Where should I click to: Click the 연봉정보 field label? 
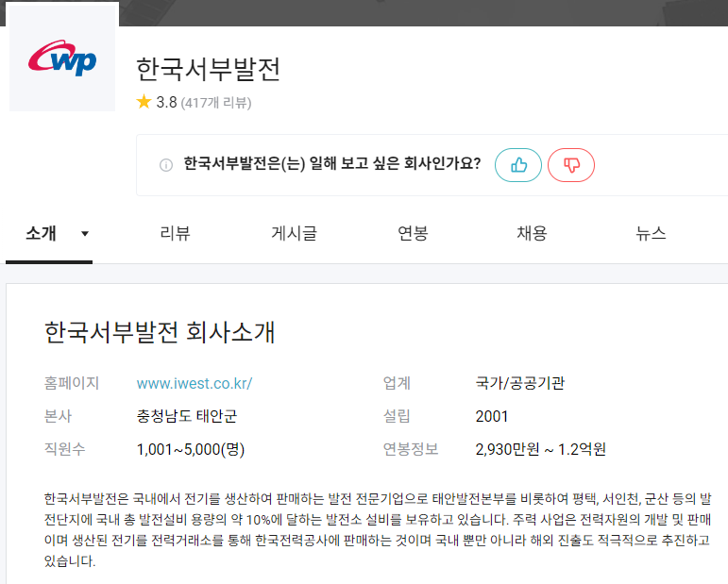[x=411, y=449]
